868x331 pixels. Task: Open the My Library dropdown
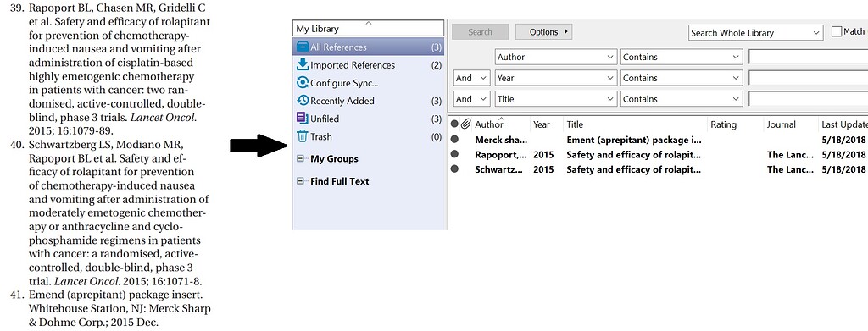[369, 28]
